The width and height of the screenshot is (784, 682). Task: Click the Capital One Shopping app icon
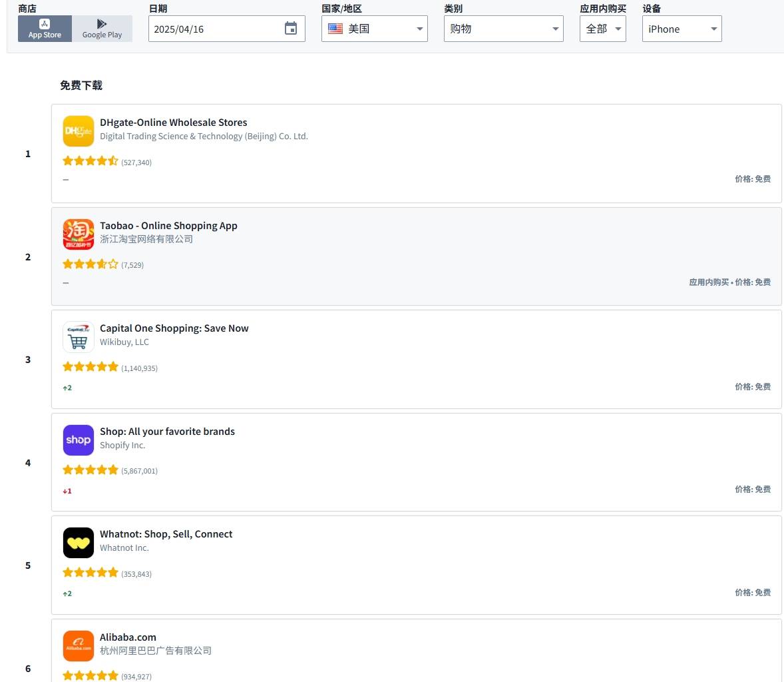click(x=79, y=337)
